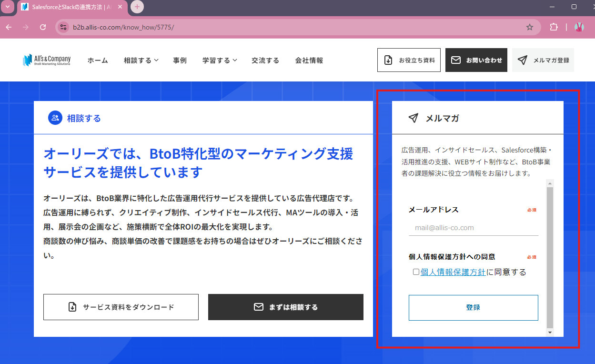Open the browser extensions puzzle icon

pyautogui.click(x=554, y=28)
